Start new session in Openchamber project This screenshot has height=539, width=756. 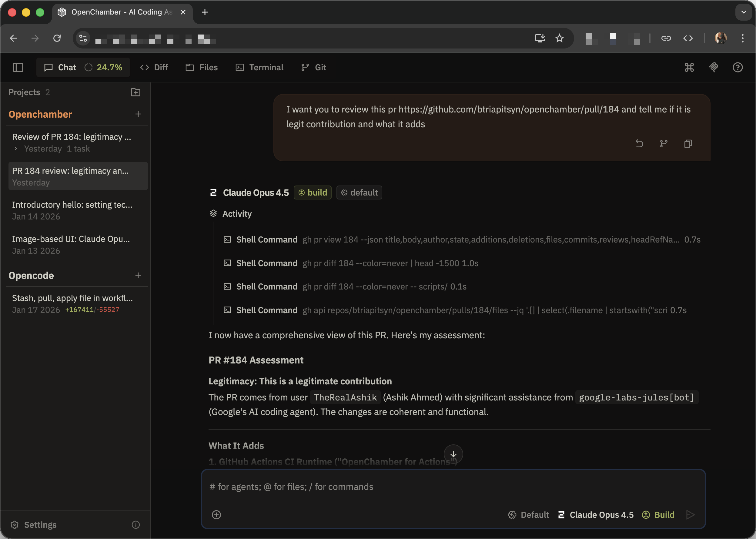[x=138, y=114]
